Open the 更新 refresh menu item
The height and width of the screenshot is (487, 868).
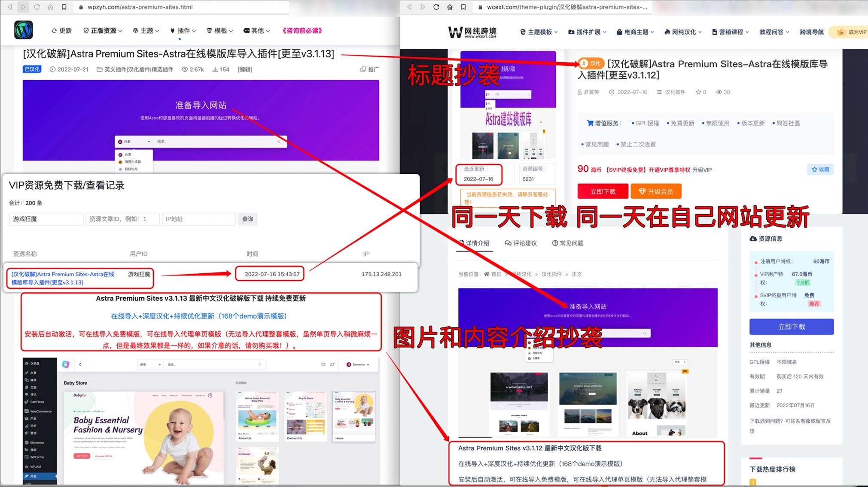61,30
